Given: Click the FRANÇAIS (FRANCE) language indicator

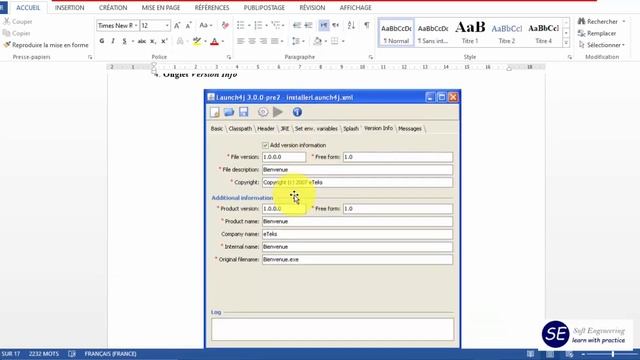Looking at the screenshot, I should click(110, 354).
